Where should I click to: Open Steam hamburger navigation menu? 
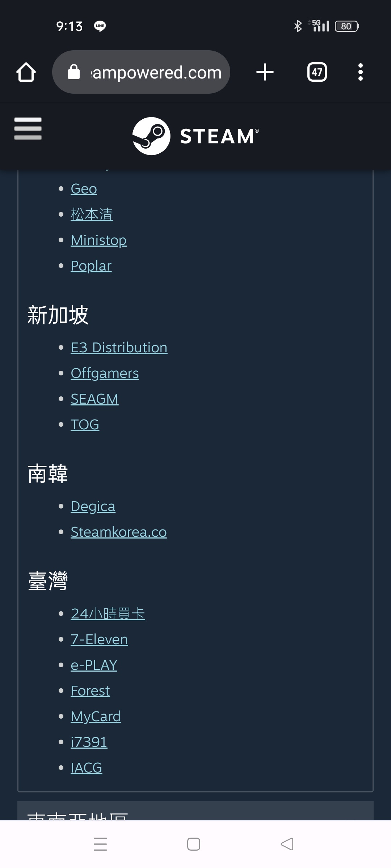click(28, 128)
